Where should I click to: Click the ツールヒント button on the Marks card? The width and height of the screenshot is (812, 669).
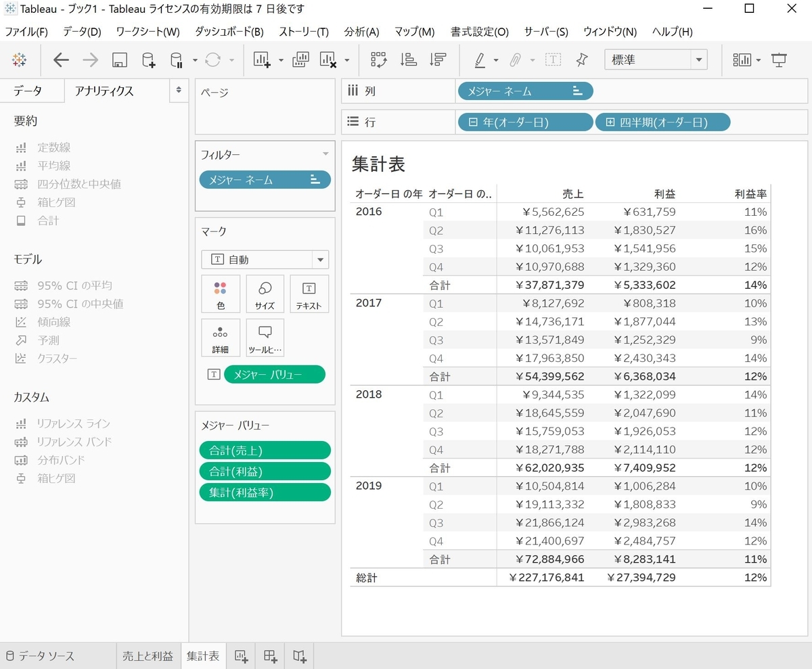tap(265, 338)
